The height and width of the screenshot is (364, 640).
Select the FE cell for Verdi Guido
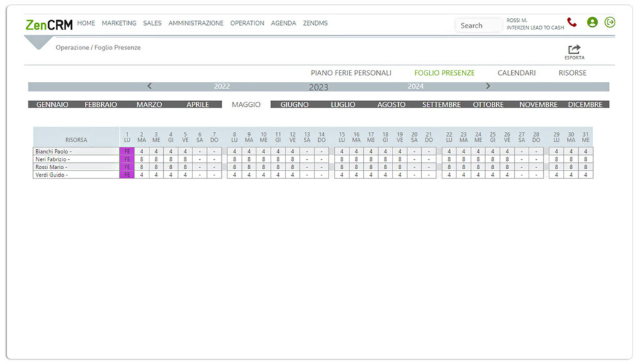[x=127, y=175]
